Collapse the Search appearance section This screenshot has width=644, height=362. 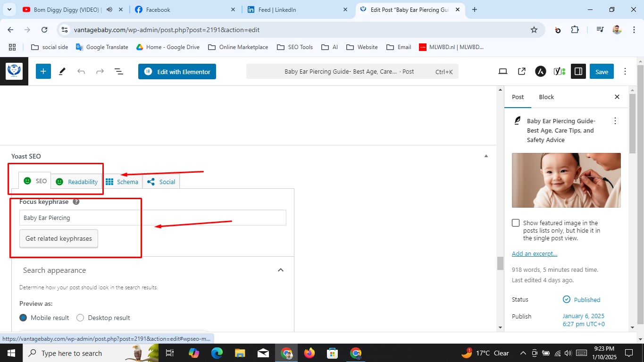point(281,270)
